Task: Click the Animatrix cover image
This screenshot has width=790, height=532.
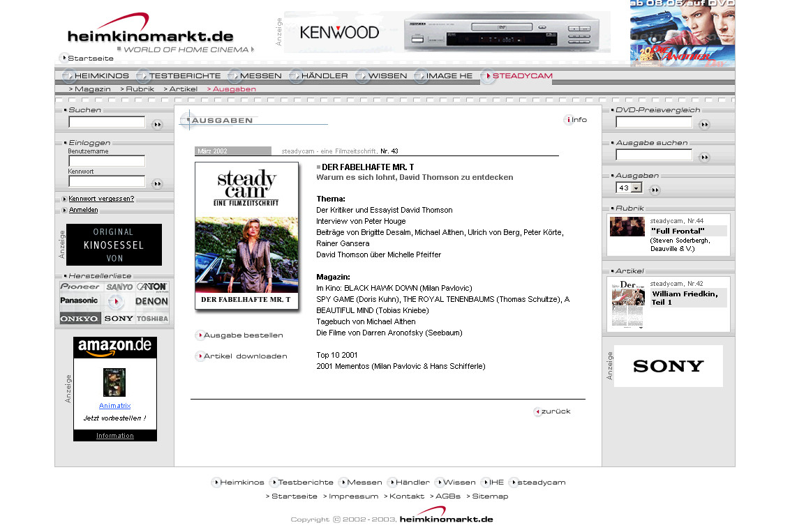Action: 114,383
